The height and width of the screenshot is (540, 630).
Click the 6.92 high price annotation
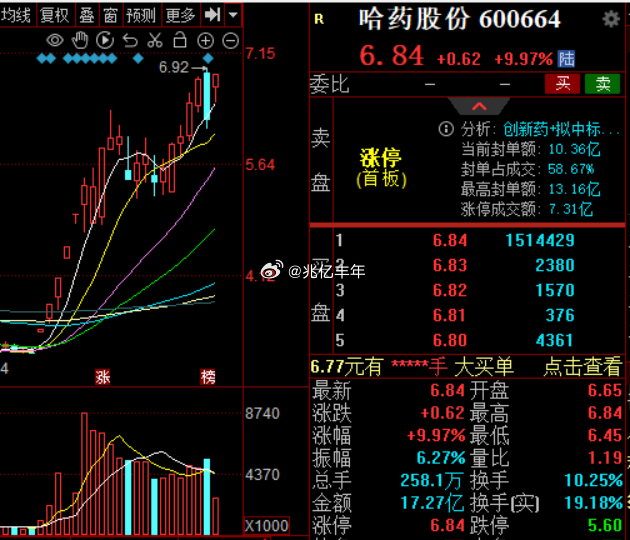pos(174,67)
